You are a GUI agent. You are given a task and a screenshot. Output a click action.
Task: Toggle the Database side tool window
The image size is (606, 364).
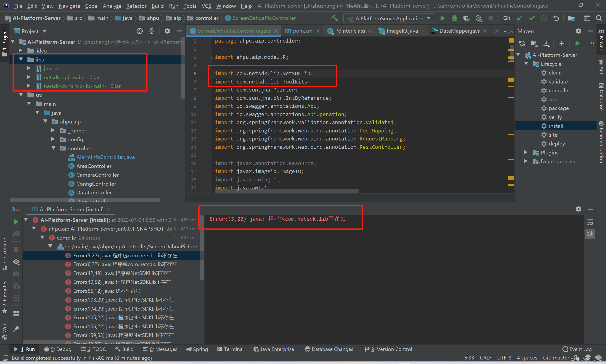601,97
